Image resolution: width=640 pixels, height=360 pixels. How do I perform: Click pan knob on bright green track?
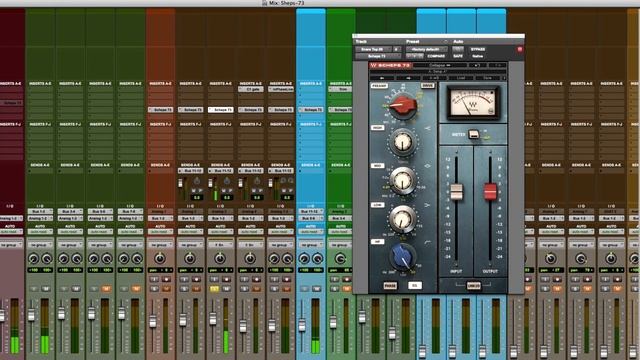pyautogui.click(x=340, y=258)
